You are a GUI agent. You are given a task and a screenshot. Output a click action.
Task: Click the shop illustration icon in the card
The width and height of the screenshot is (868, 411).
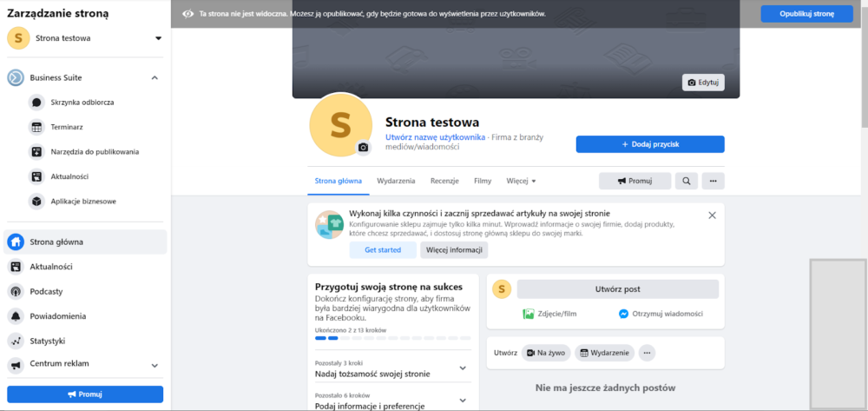coord(329,224)
